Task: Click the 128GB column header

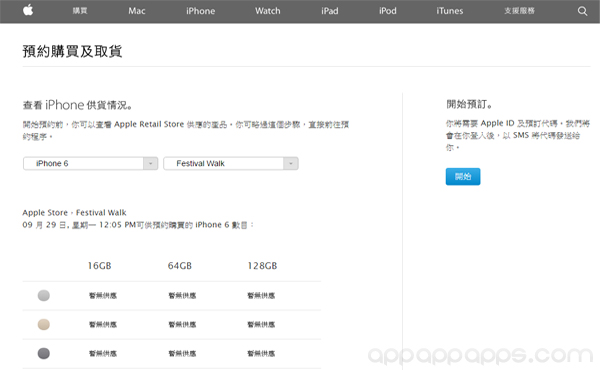Action: pyautogui.click(x=262, y=266)
